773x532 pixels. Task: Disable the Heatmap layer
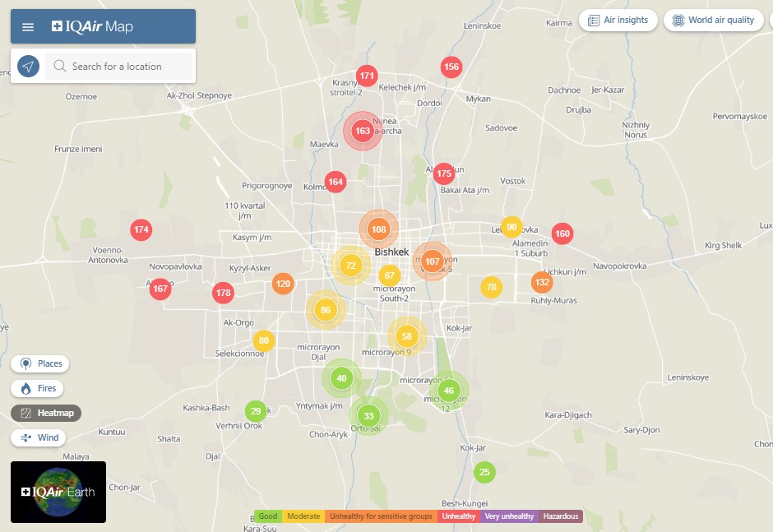(x=46, y=413)
